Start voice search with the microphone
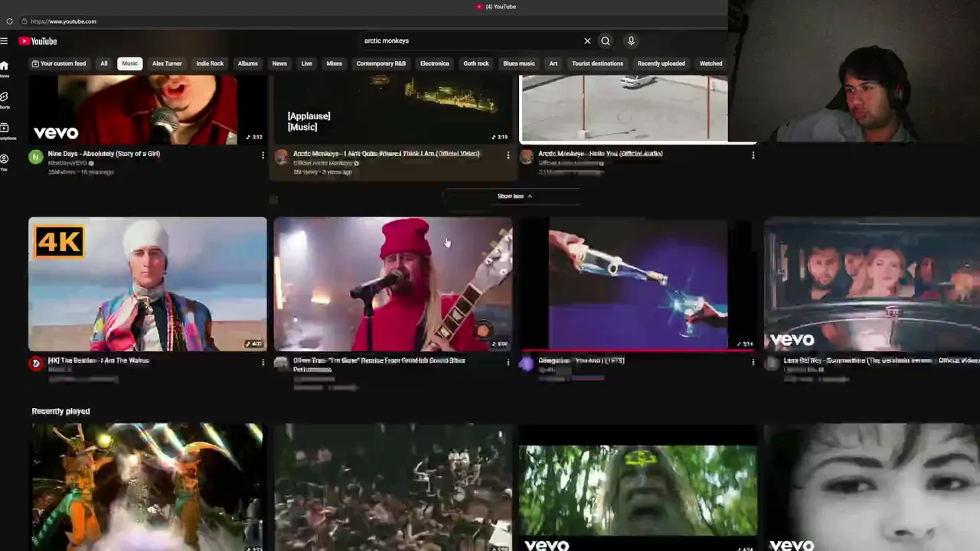 (x=631, y=41)
